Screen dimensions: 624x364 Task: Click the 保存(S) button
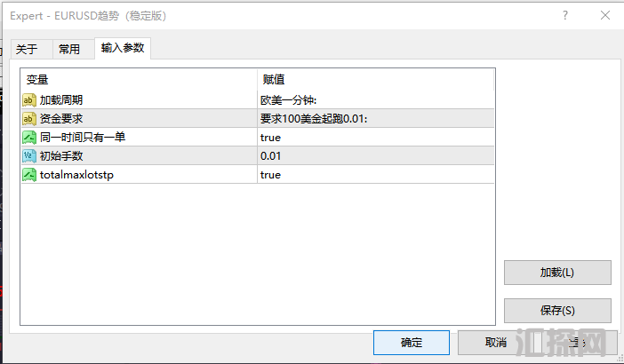click(x=557, y=311)
